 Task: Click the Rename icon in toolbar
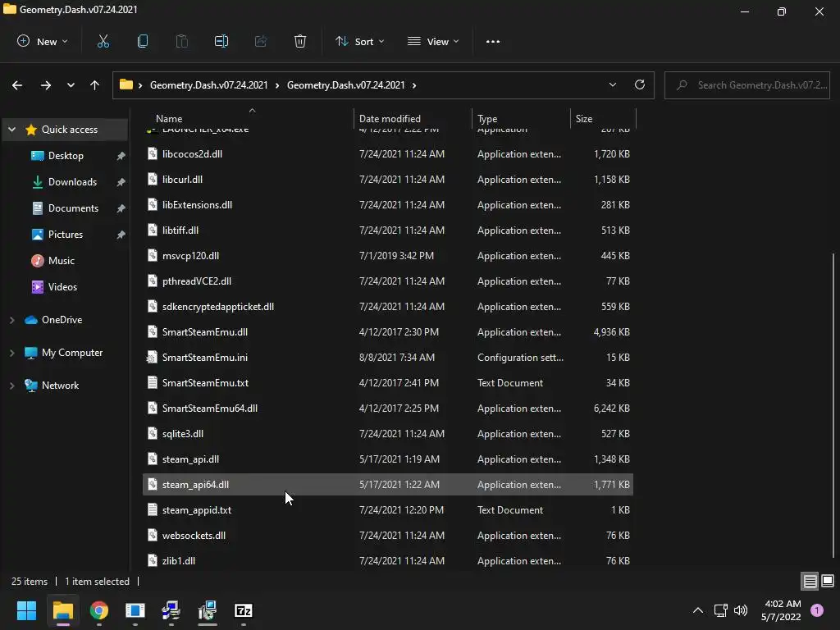click(x=221, y=41)
